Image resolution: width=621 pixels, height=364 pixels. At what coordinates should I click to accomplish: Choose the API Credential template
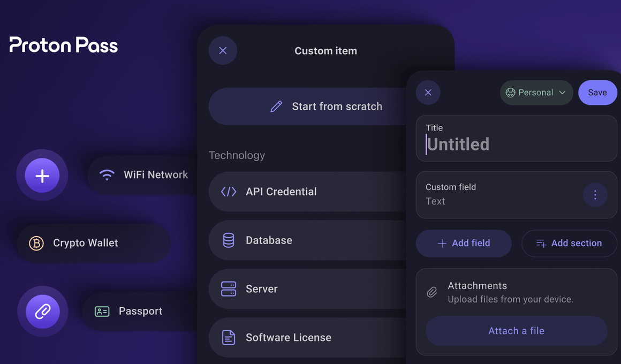308,192
